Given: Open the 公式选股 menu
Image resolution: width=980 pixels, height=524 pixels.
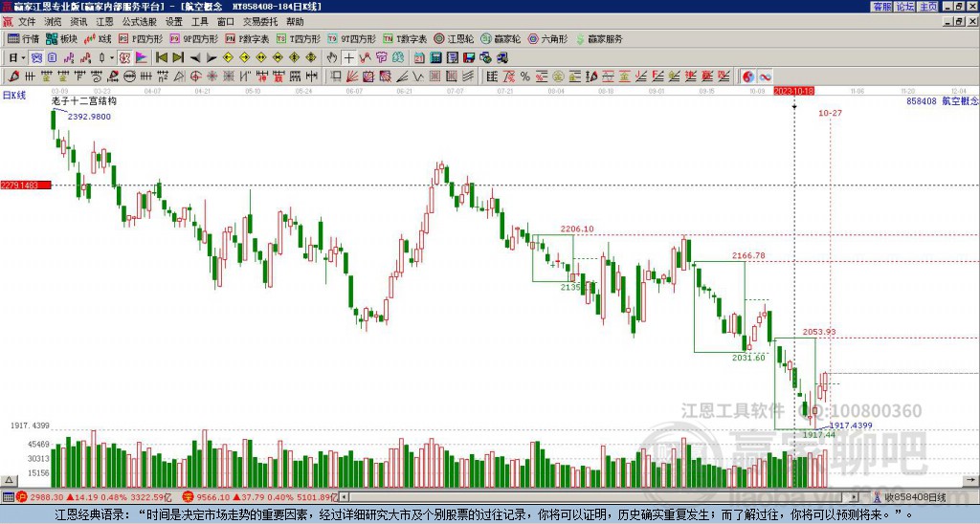Looking at the screenshot, I should click(x=140, y=22).
